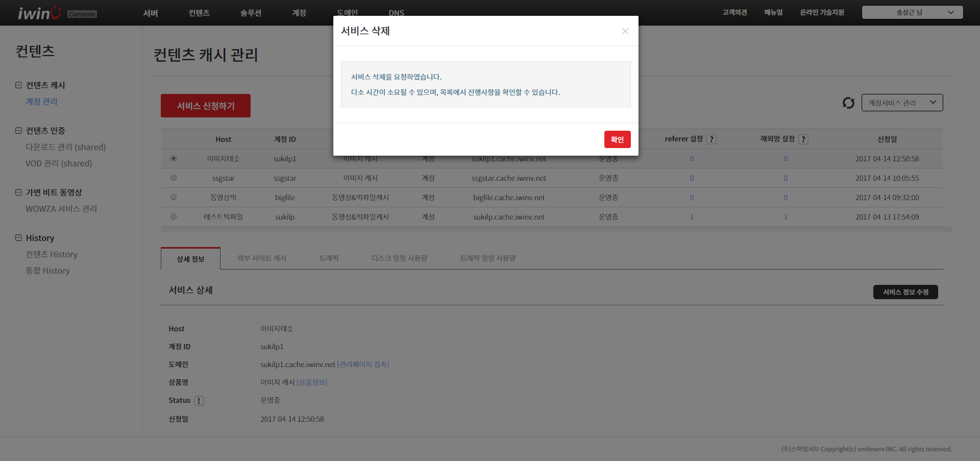
Task: Open the 송상근 님 user dropdown
Action: [x=912, y=12]
